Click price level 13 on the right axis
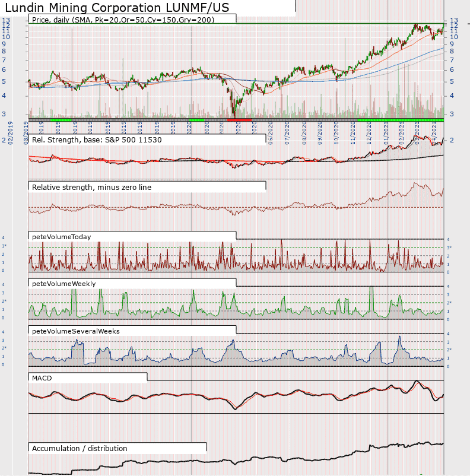470x476 pixels. pyautogui.click(x=453, y=20)
